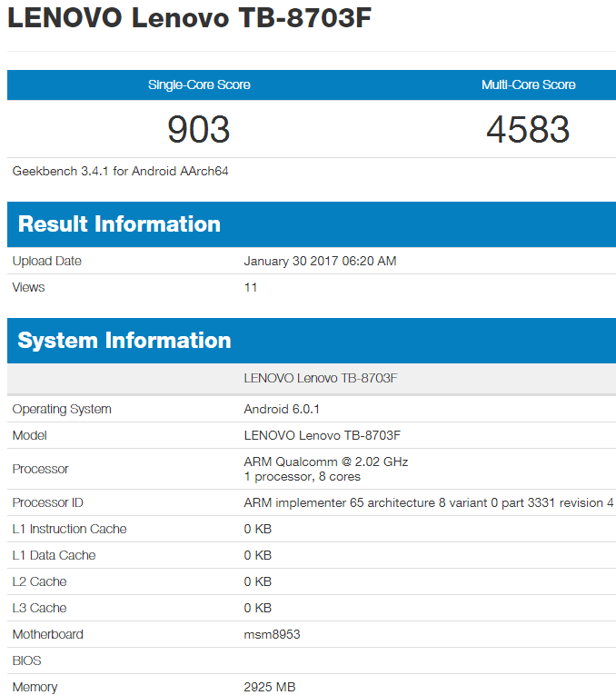616x695 pixels.
Task: Select the L1 Data Cache value 0 KB
Action: [x=257, y=555]
